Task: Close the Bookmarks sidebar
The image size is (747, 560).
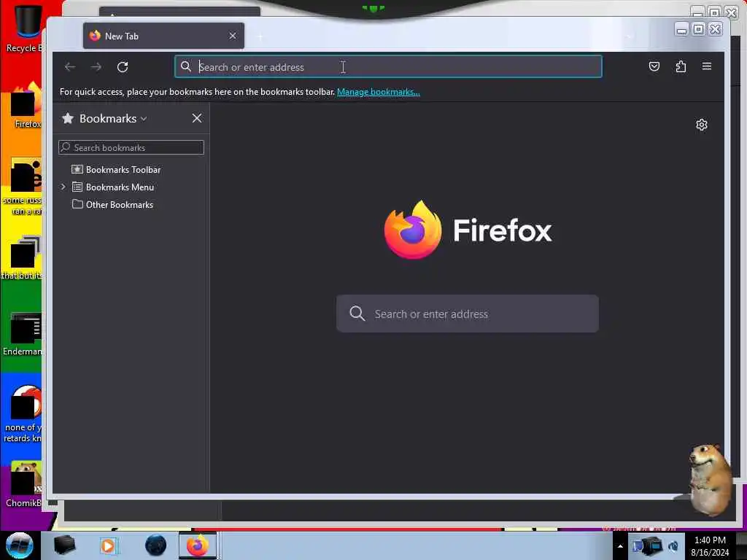Action: [x=197, y=118]
